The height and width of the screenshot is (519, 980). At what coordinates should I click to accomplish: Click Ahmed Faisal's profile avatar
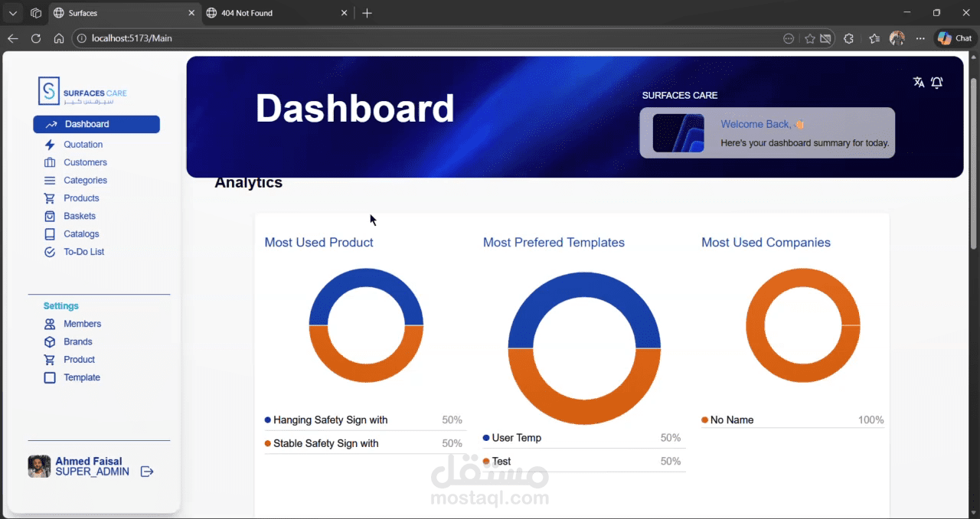pyautogui.click(x=39, y=467)
